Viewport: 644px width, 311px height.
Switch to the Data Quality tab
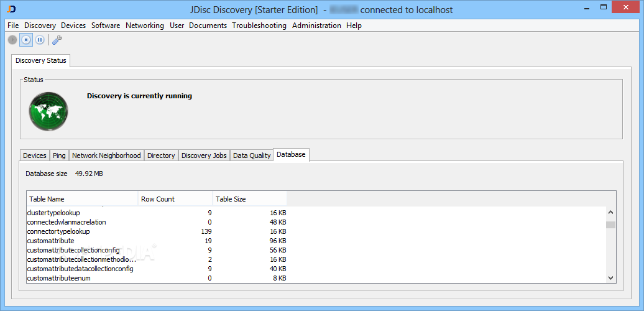252,155
